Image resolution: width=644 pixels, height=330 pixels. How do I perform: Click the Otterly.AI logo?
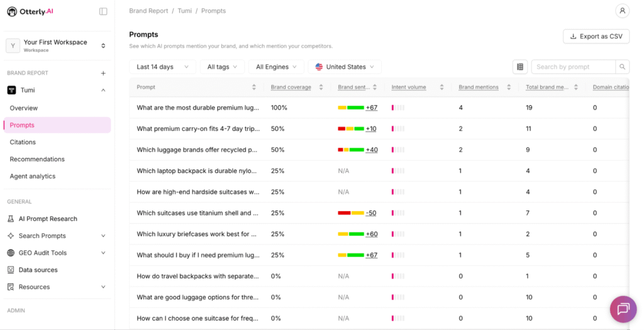pos(30,11)
